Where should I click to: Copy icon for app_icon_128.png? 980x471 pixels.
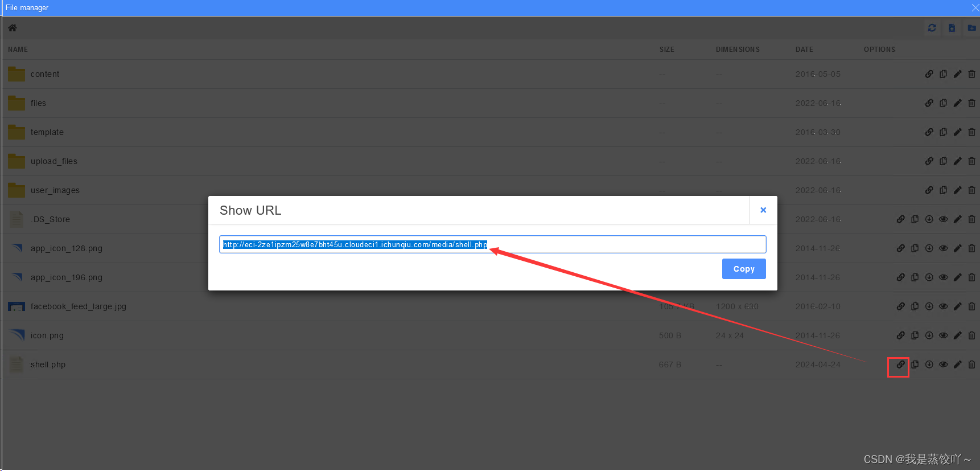pyautogui.click(x=915, y=248)
